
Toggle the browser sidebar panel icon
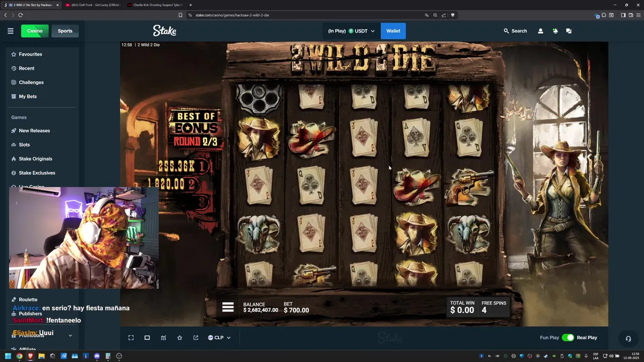point(623,15)
